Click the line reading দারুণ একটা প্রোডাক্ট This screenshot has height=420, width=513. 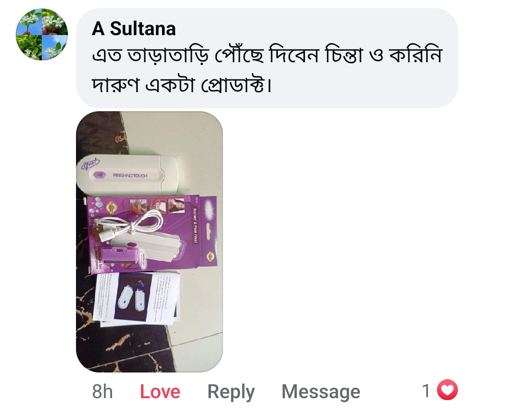[181, 85]
